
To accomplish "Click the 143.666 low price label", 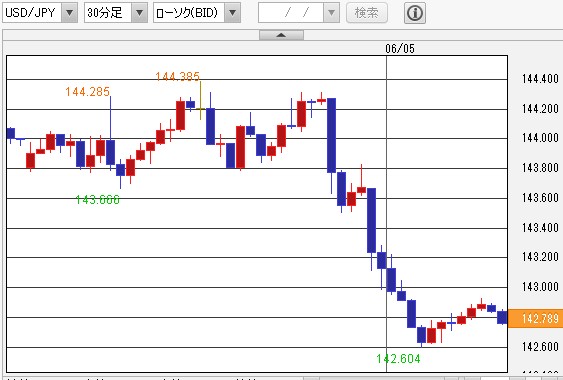I will pos(98,200).
